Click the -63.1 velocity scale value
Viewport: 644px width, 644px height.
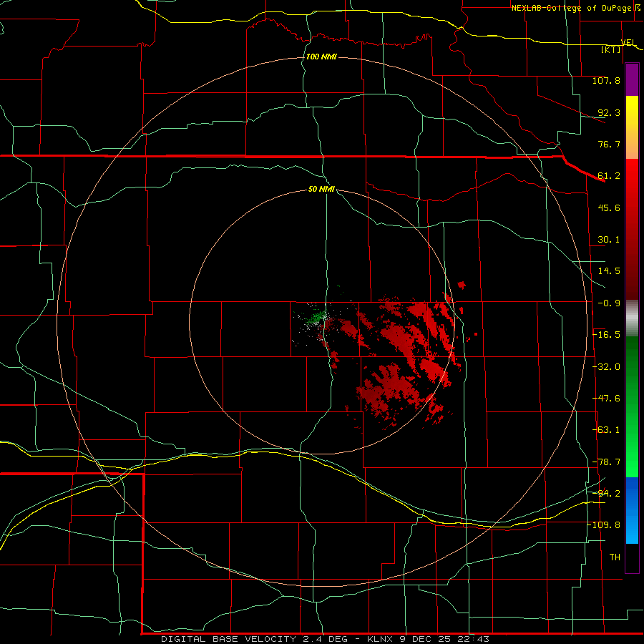(606, 430)
